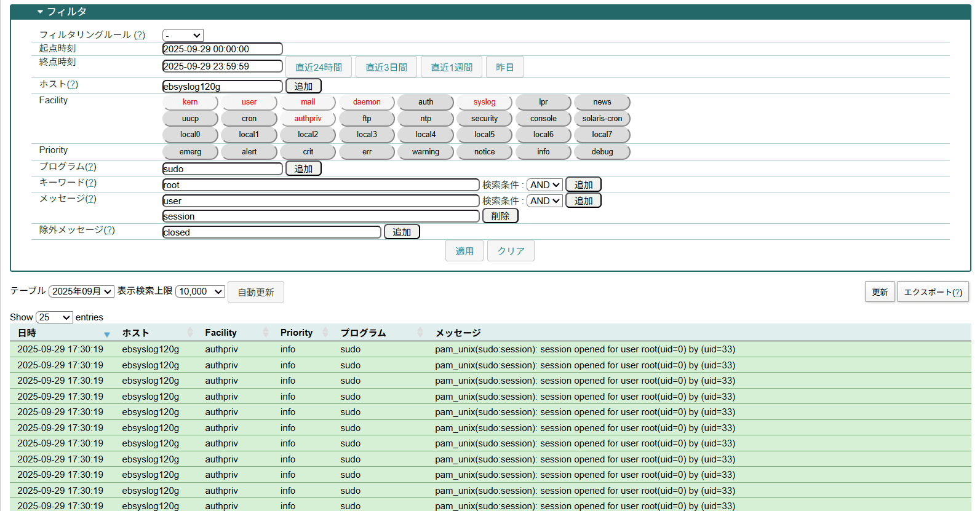Viewport: 980px width, 511px height.
Task: Toggle the authpriv facility filter
Action: point(308,119)
